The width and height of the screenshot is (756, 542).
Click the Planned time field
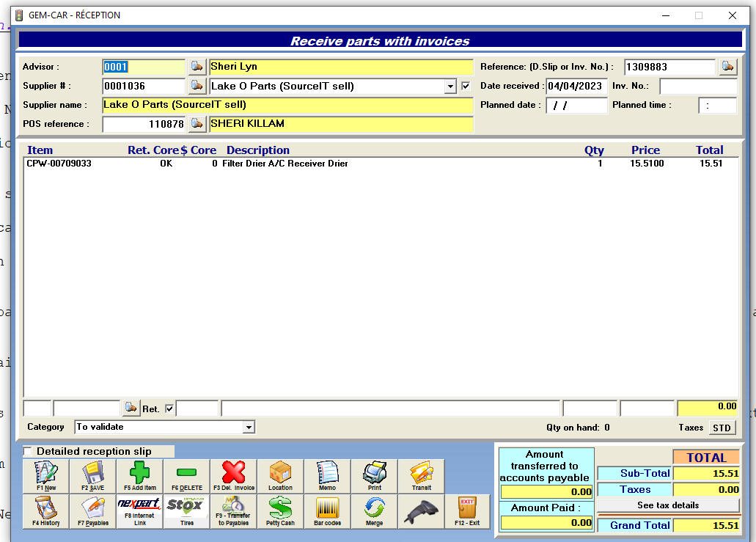tap(717, 105)
